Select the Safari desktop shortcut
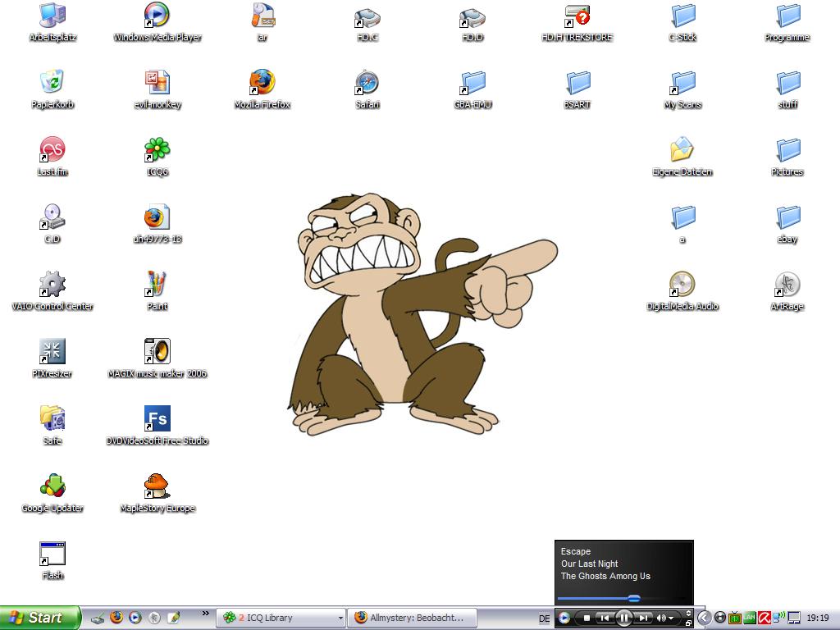The width and height of the screenshot is (840, 630). tap(367, 90)
